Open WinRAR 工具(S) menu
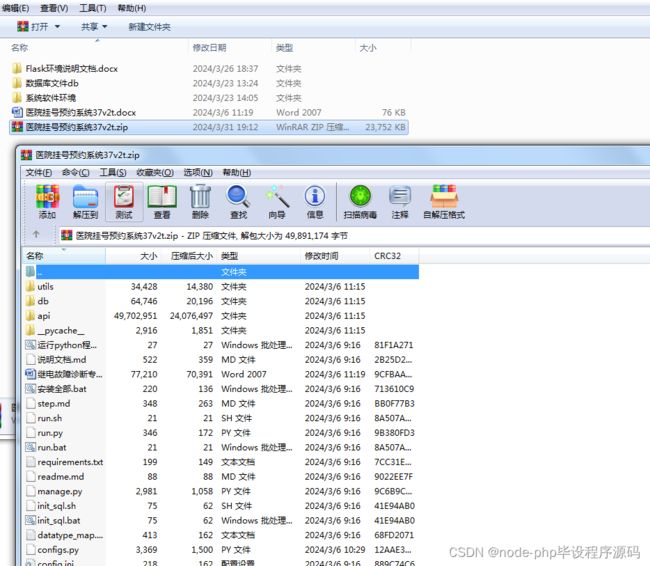 113,172
